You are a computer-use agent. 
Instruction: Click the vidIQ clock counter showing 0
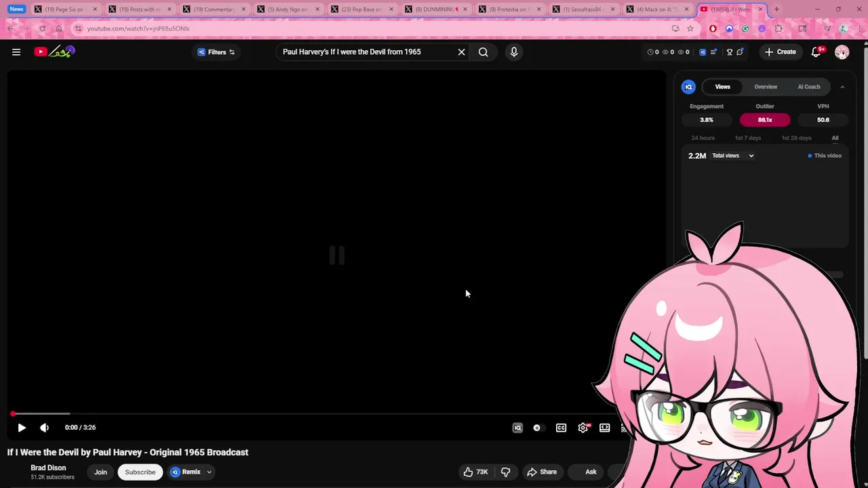tap(653, 52)
